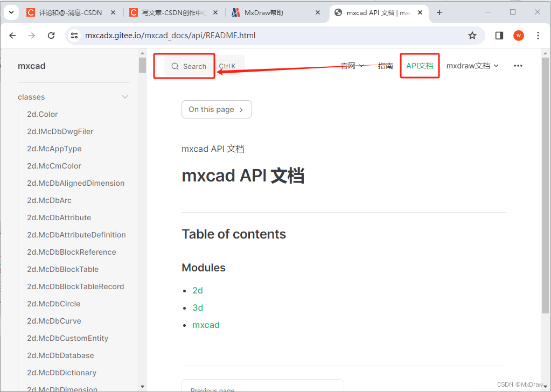Open the API文档 nav link
This screenshot has width=551, height=392.
[x=420, y=66]
